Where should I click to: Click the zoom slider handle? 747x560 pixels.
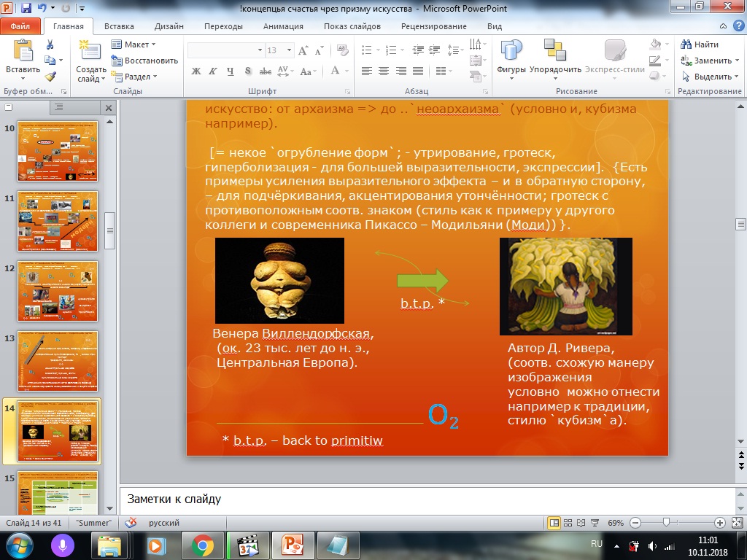point(666,523)
